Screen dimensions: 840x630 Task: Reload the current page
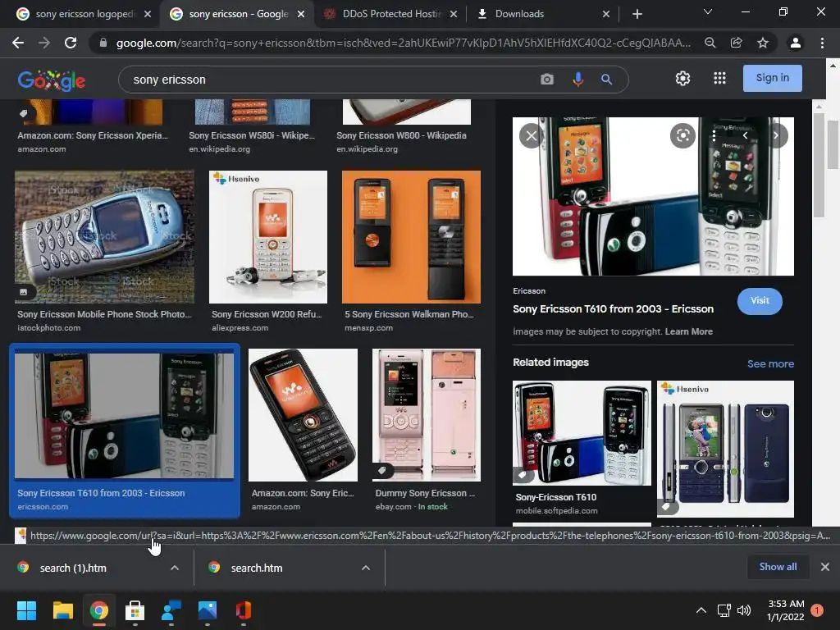click(x=71, y=43)
